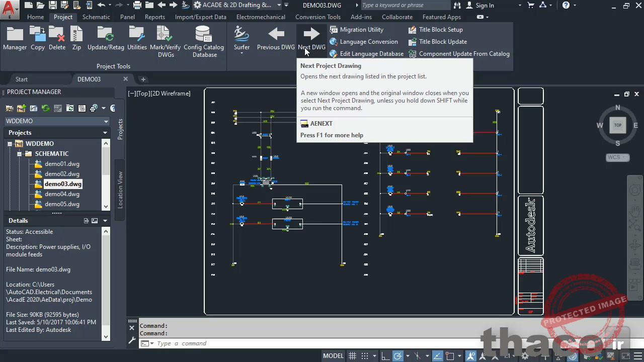Click Title Block Setup button
This screenshot has height=362, width=644.
tap(440, 30)
